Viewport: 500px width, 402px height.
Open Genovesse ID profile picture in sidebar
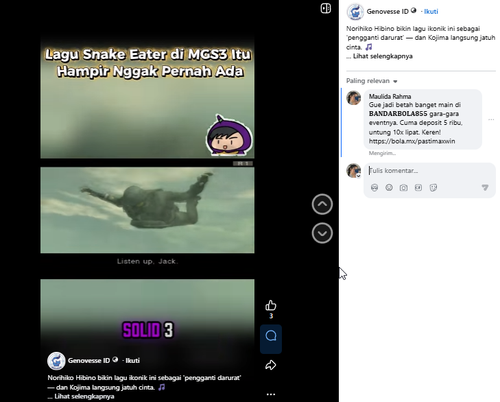(355, 12)
